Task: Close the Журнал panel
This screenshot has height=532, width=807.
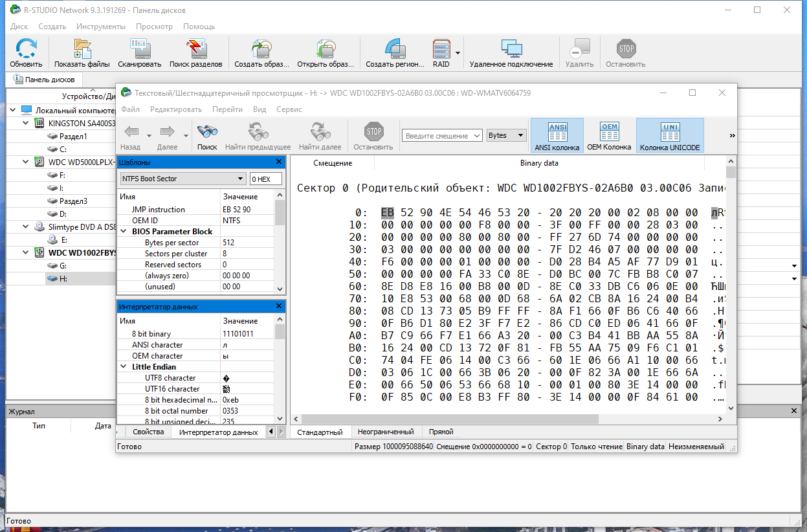Action: 795,411
